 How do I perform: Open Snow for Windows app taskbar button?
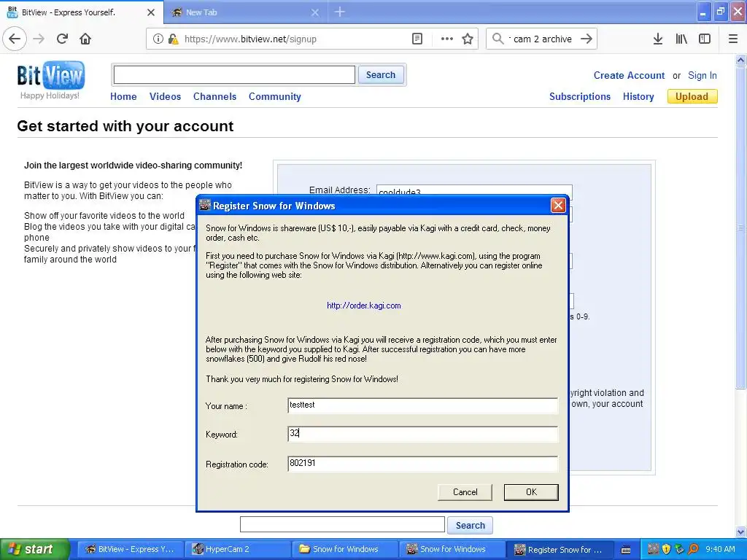[451, 549]
